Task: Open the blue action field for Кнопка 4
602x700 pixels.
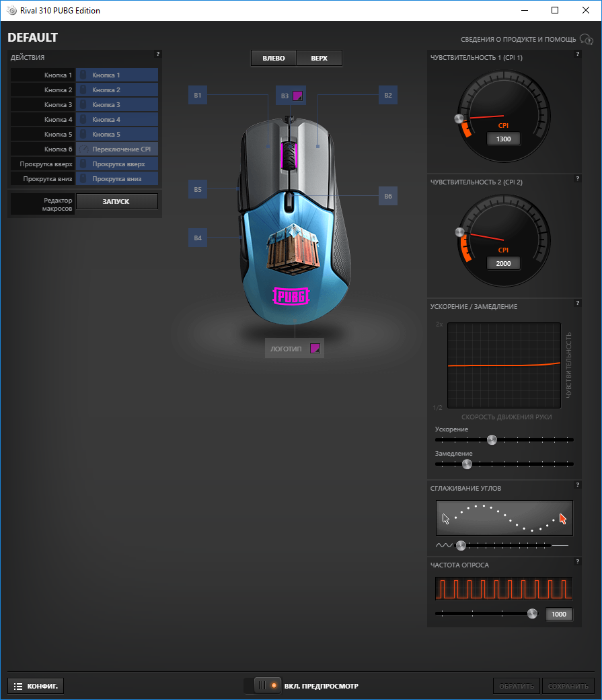Action: pyautogui.click(x=117, y=119)
